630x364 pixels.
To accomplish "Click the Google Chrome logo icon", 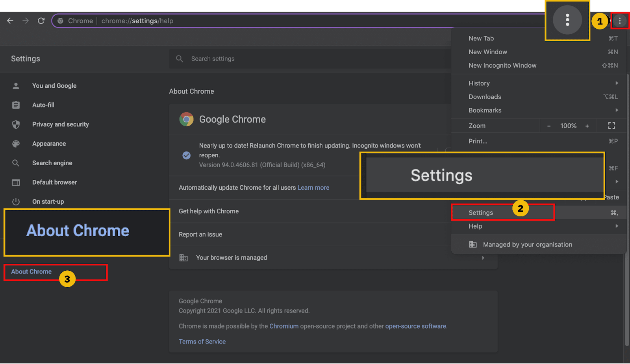I will (x=186, y=119).
